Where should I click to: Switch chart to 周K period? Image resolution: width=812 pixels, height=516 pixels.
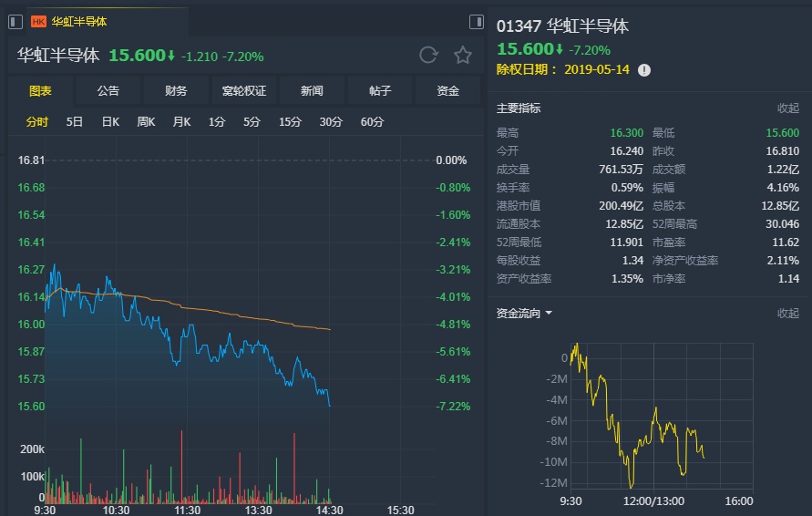(146, 122)
